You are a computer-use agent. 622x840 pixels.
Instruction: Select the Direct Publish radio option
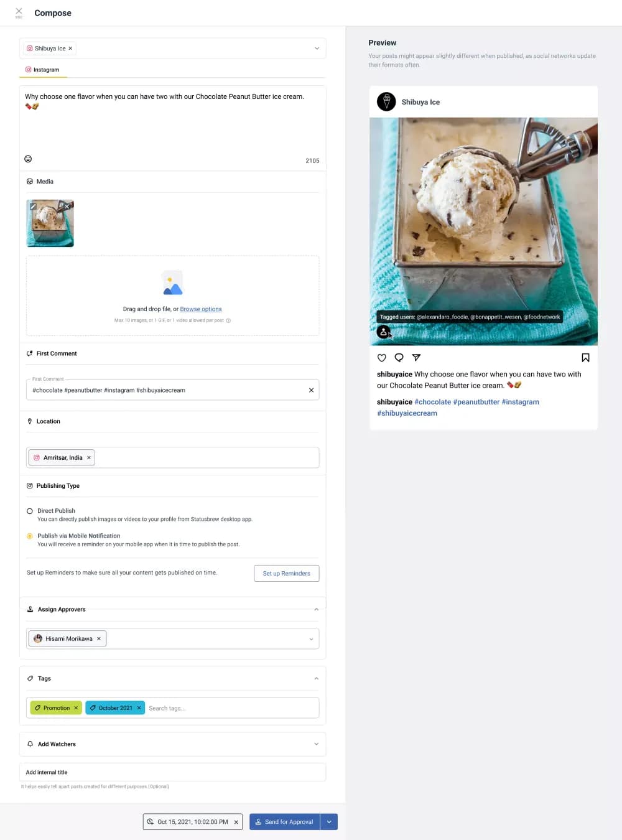[x=30, y=511]
